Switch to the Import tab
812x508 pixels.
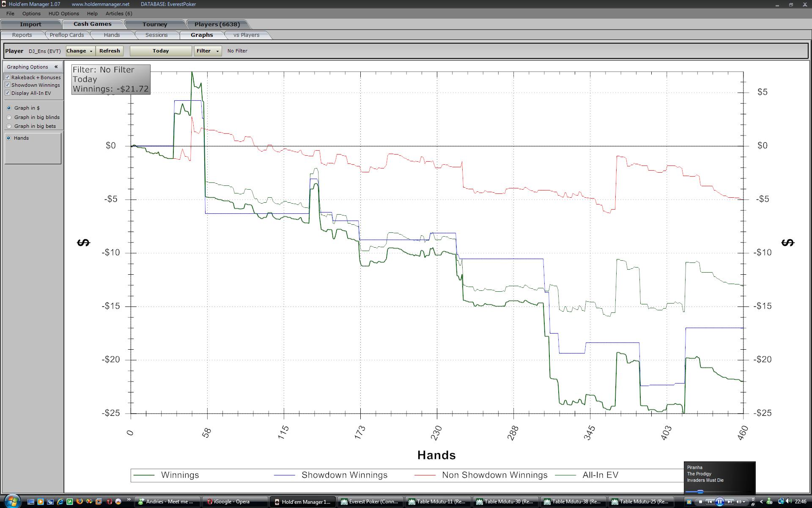[x=30, y=24]
